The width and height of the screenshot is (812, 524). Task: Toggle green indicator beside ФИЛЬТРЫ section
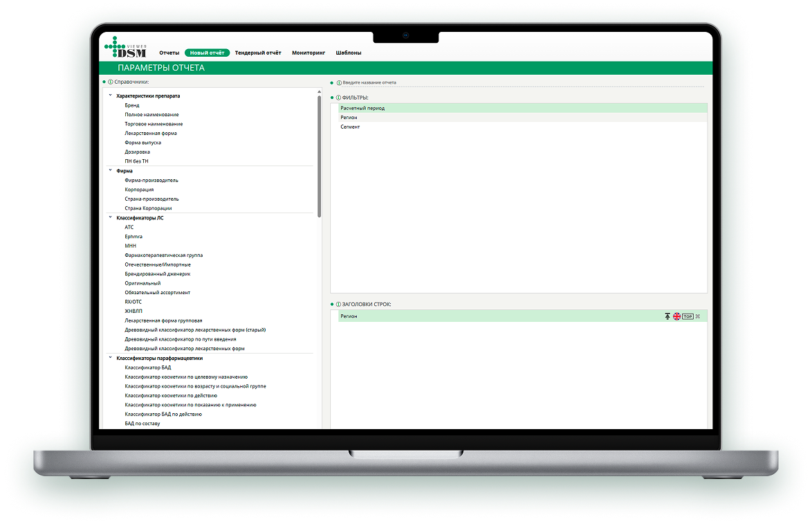[x=331, y=97]
